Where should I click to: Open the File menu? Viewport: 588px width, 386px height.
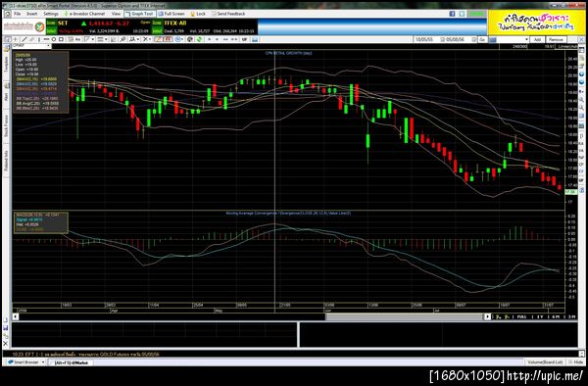click(x=17, y=14)
